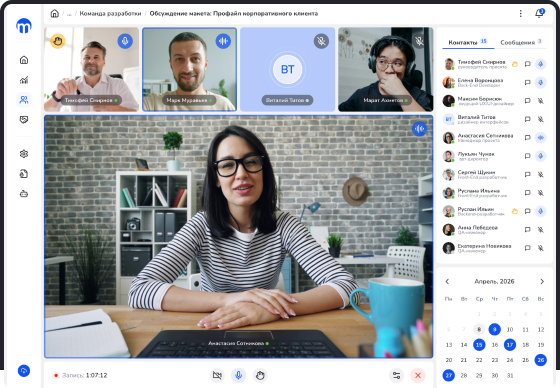Unmute Екатерина Новикова in the contacts list
This screenshot has height=388, width=560.
click(541, 248)
